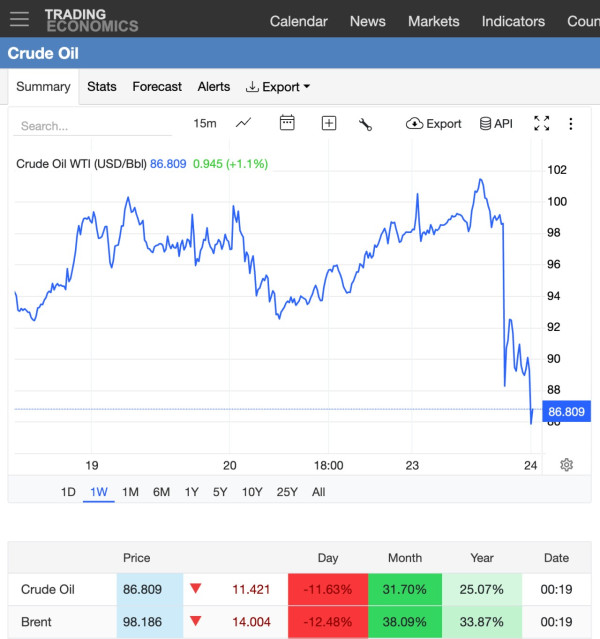Select the 1M time range
600x639 pixels.
130,492
